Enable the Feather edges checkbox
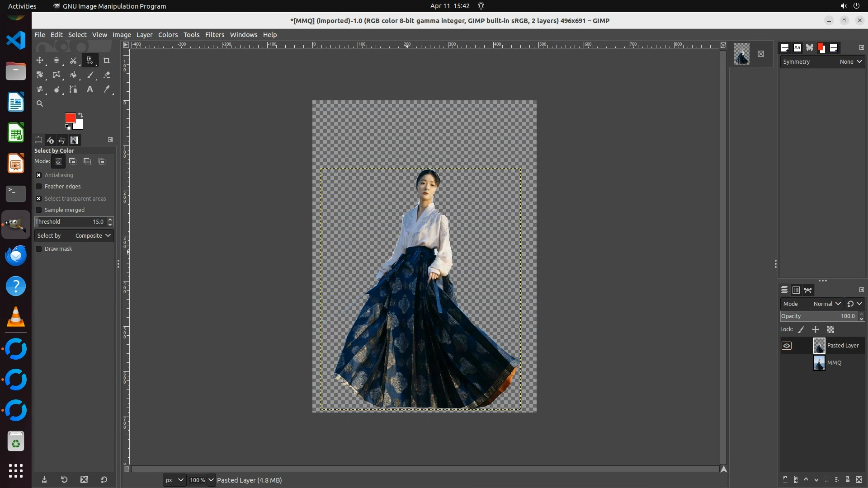 click(39, 187)
